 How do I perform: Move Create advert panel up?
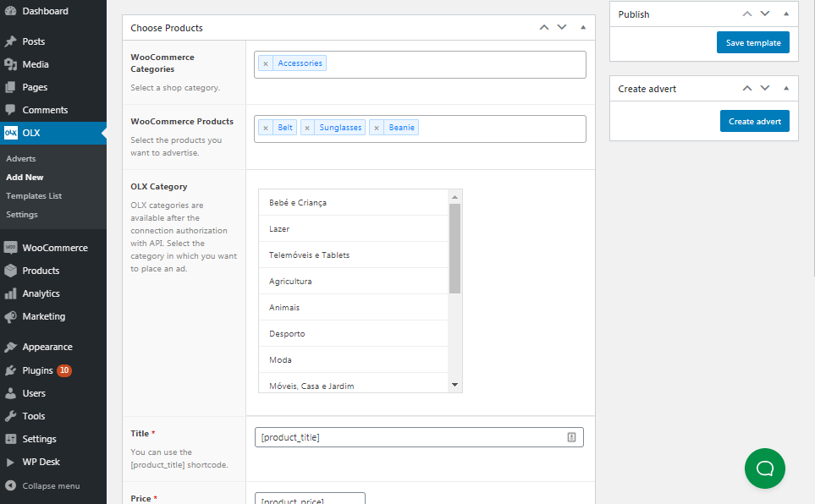[747, 88]
